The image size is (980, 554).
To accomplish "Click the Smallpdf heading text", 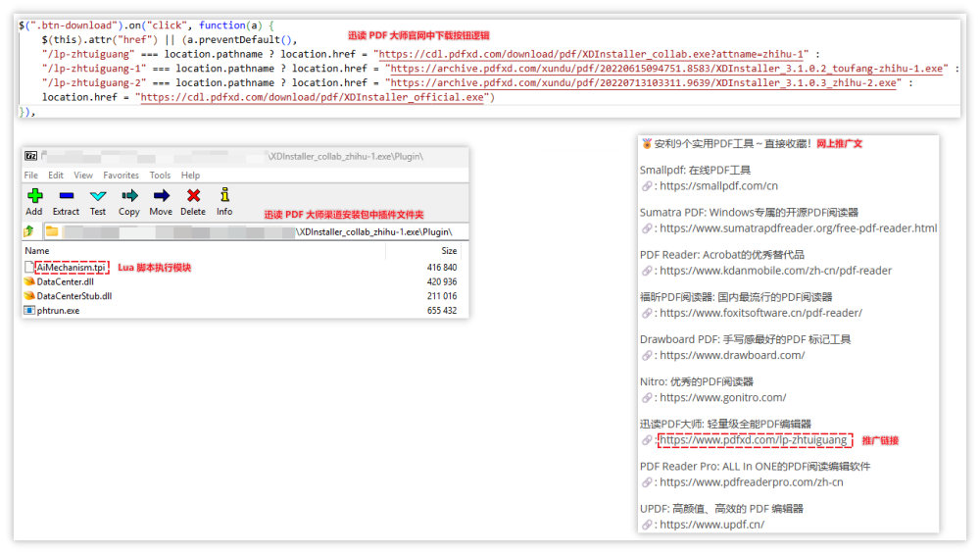I will pyautogui.click(x=695, y=170).
